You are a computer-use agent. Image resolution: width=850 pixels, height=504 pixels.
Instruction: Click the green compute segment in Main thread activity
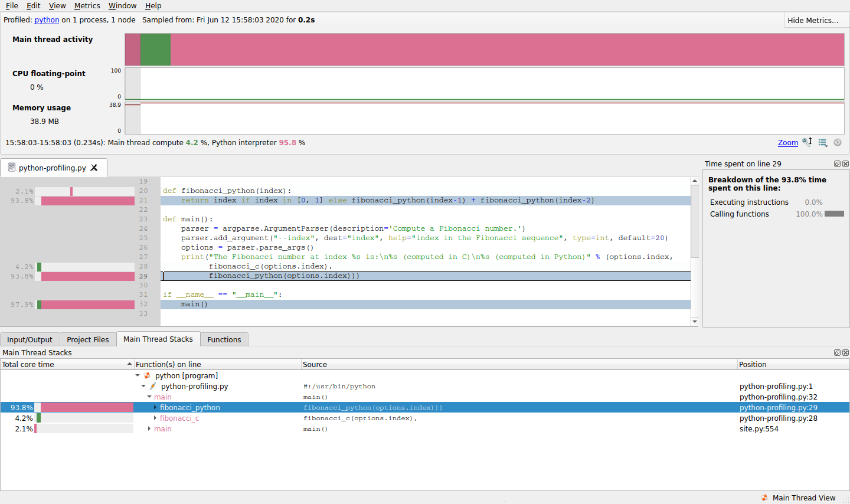(155, 50)
